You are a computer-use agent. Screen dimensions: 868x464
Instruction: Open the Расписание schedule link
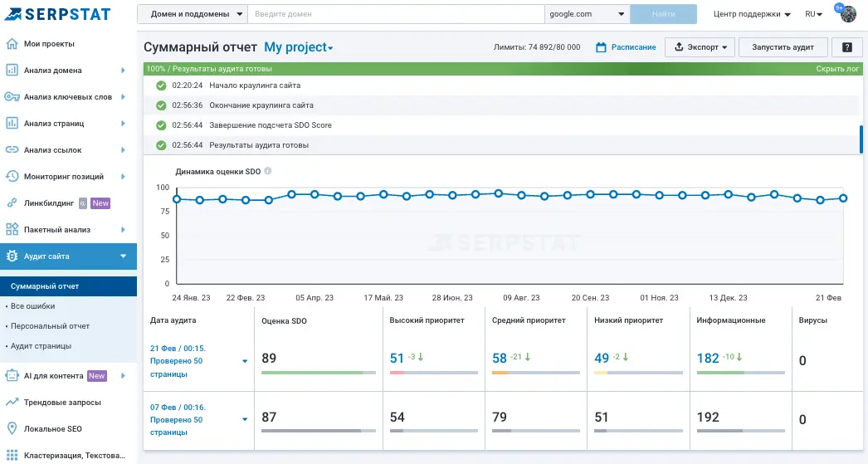tap(627, 47)
